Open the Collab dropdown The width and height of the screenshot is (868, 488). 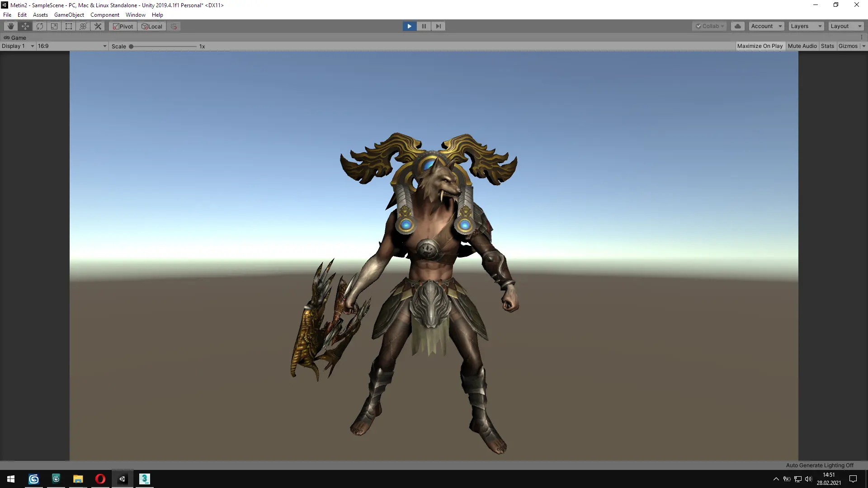(x=709, y=26)
